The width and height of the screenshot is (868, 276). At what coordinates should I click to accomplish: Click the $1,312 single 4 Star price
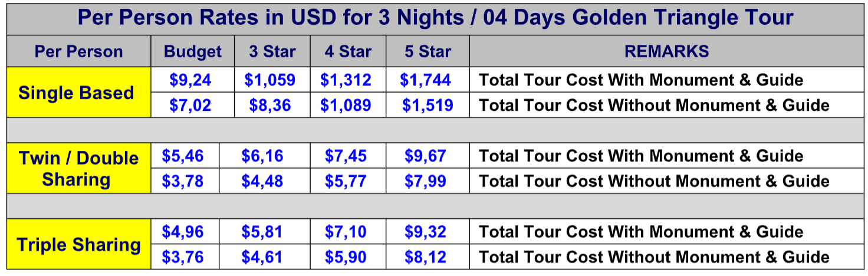(346, 80)
